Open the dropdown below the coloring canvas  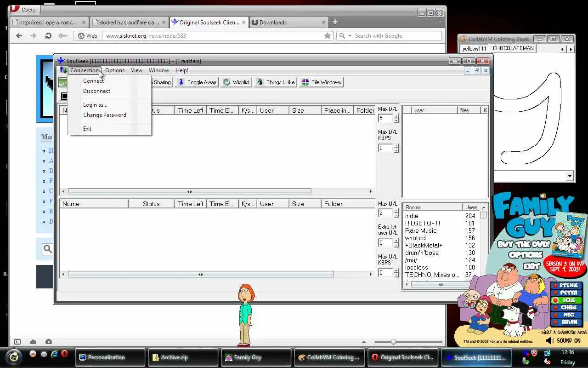coord(570,176)
